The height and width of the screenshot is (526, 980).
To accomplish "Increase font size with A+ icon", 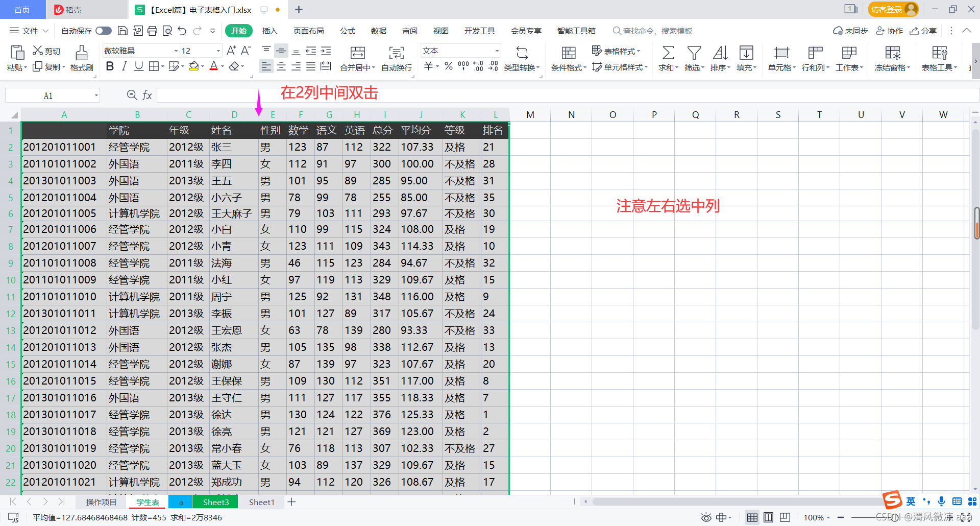I will (x=231, y=51).
